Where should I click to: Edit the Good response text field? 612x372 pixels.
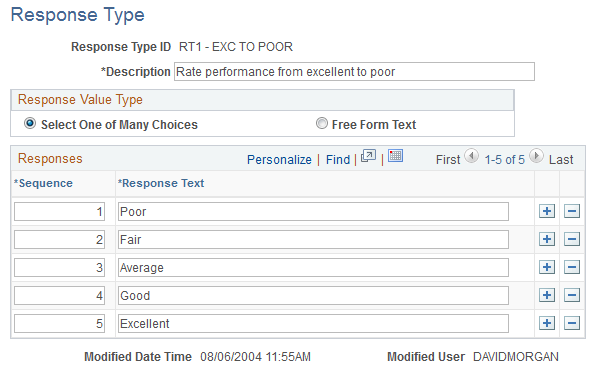click(x=313, y=295)
